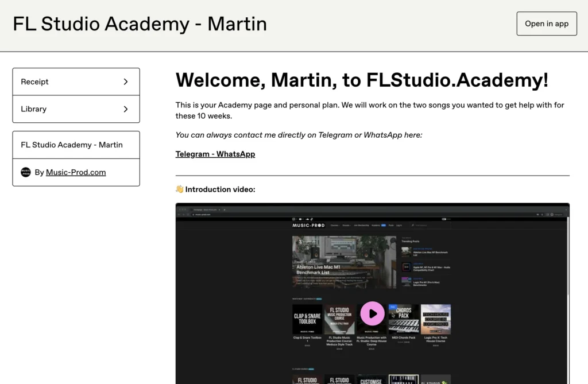Expand the Receipt chevron arrow
The width and height of the screenshot is (588, 384).
coord(126,82)
